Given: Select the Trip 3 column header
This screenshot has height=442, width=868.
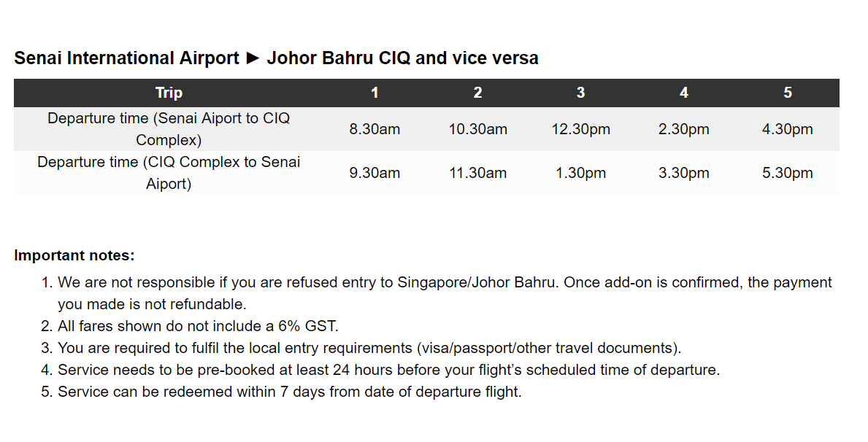Looking at the screenshot, I should [580, 93].
